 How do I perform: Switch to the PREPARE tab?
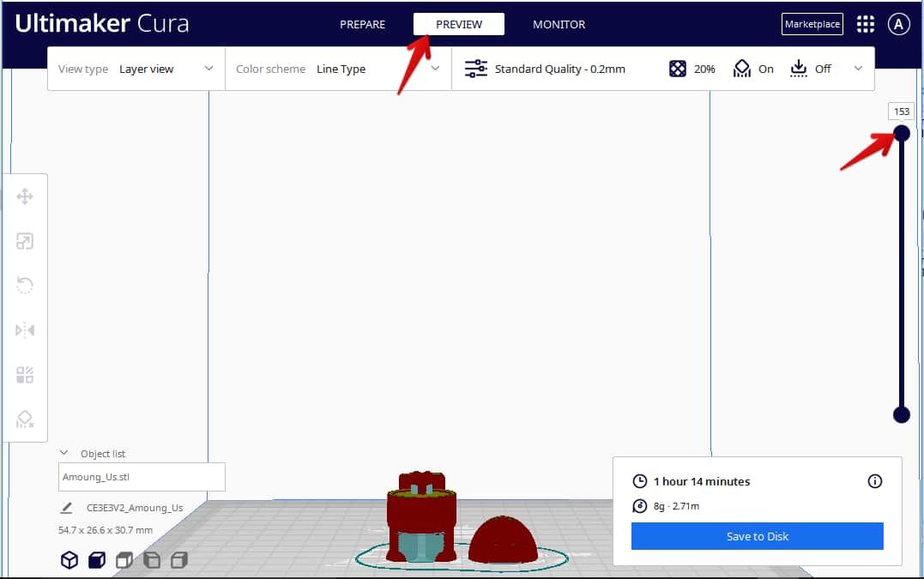362,24
